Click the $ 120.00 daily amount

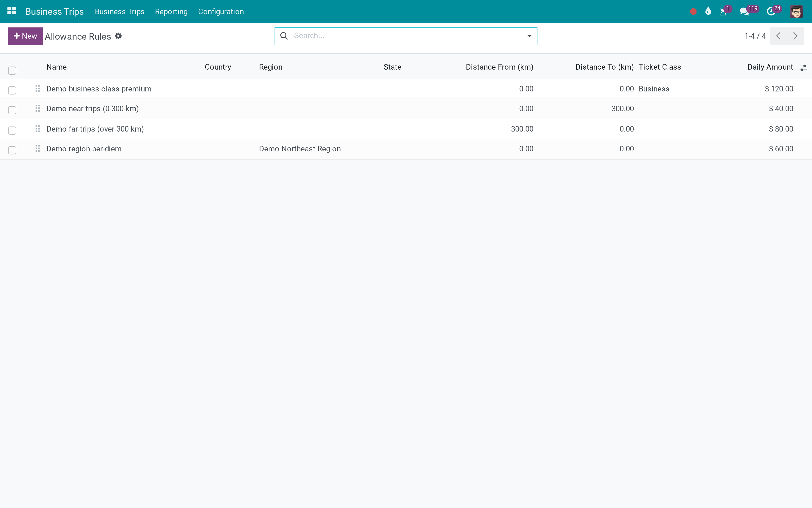point(779,89)
